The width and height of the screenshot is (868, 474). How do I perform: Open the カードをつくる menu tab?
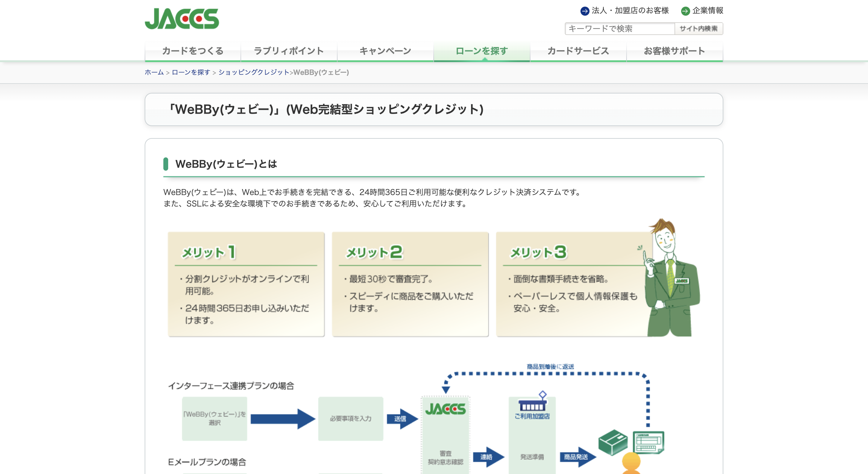point(193,51)
